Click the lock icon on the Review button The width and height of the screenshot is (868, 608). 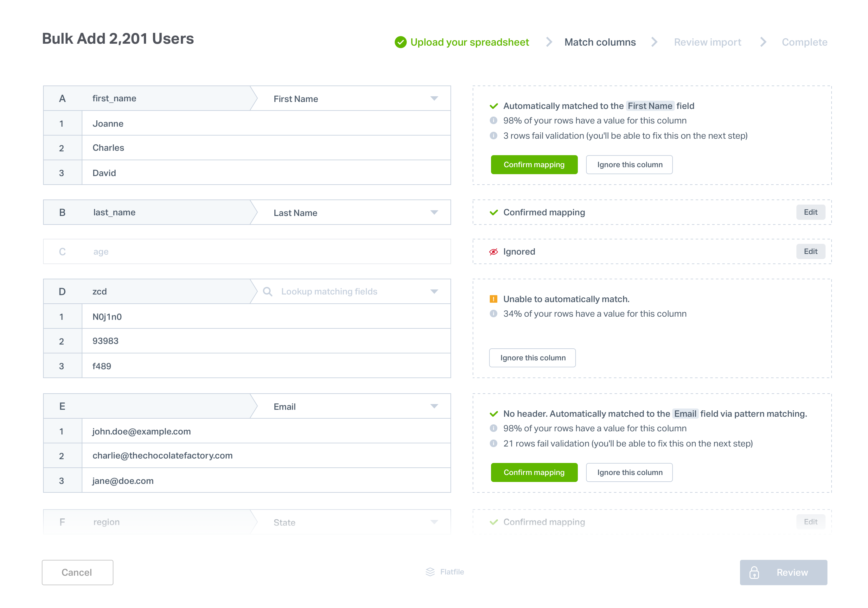tap(754, 573)
